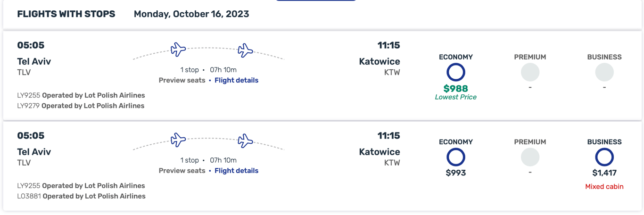Screen dimensions: 644x215
Task: Click second plane icon in first flight
Action: (245, 50)
